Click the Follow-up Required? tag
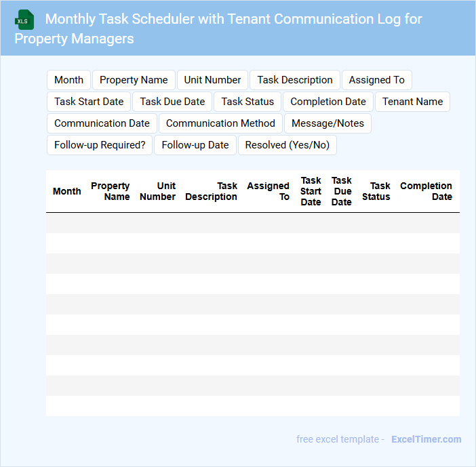Viewport: 476px width, 467px height. click(100, 145)
